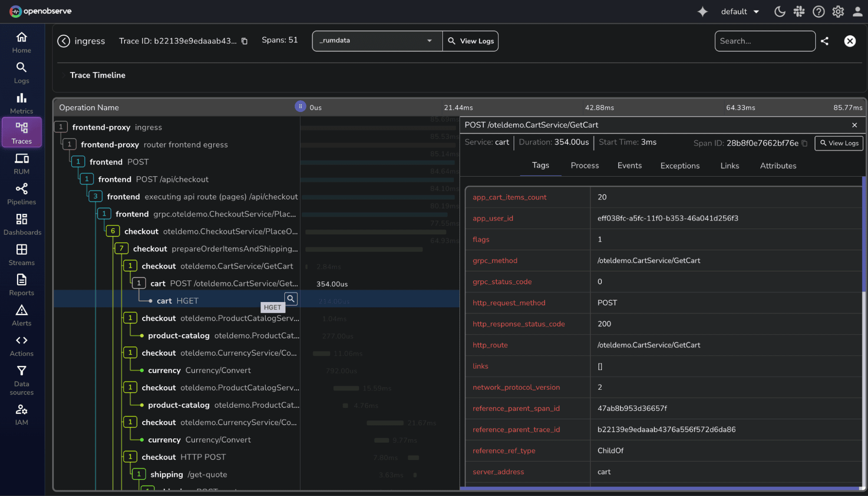Switch to the Process tab

(x=584, y=166)
